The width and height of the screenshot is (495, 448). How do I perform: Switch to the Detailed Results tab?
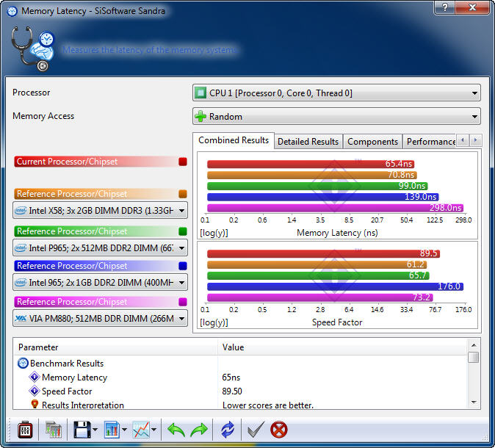(308, 142)
